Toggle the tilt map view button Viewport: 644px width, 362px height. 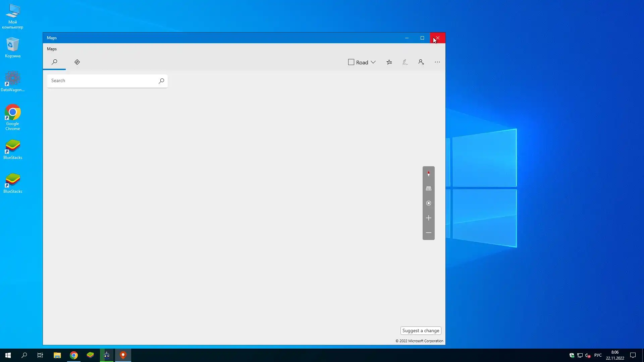(x=429, y=188)
